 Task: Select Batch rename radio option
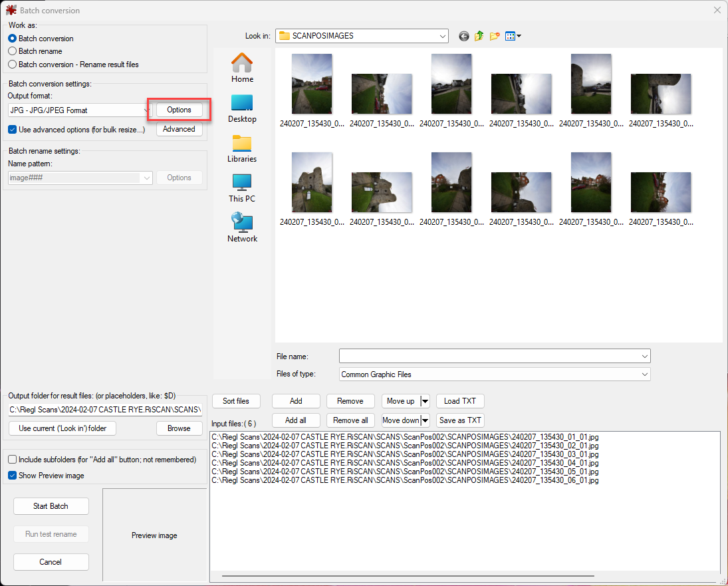(13, 51)
